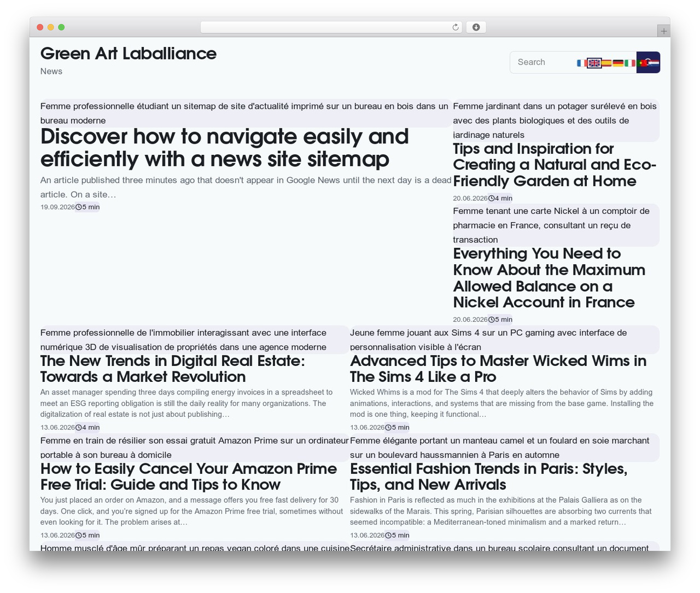
Task: Choose the Portuguese flag language icon
Action: tap(642, 63)
